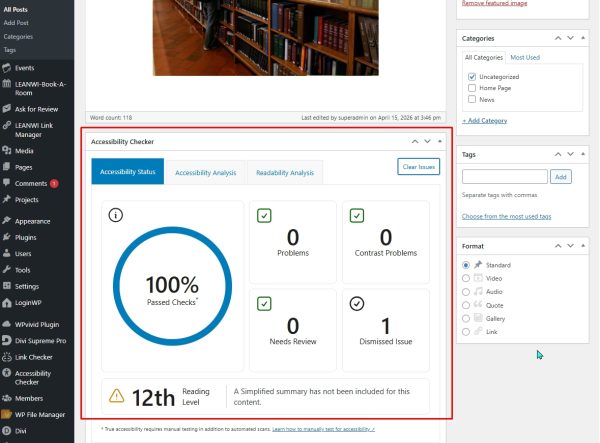Click the info icon above passed checks
This screenshot has height=443, width=600.
pyautogui.click(x=116, y=215)
